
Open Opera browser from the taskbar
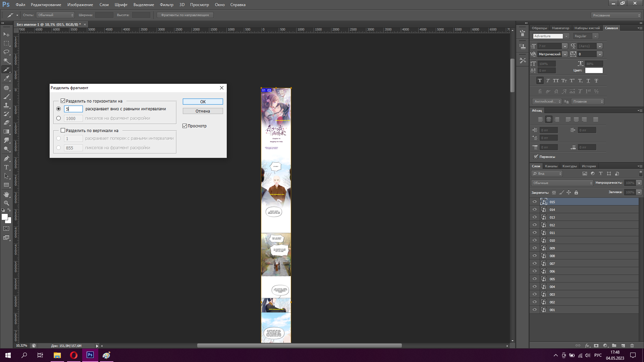(x=73, y=355)
